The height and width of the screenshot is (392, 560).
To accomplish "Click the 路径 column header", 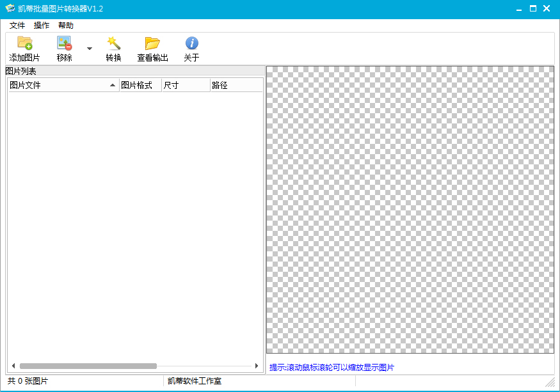I will click(237, 85).
